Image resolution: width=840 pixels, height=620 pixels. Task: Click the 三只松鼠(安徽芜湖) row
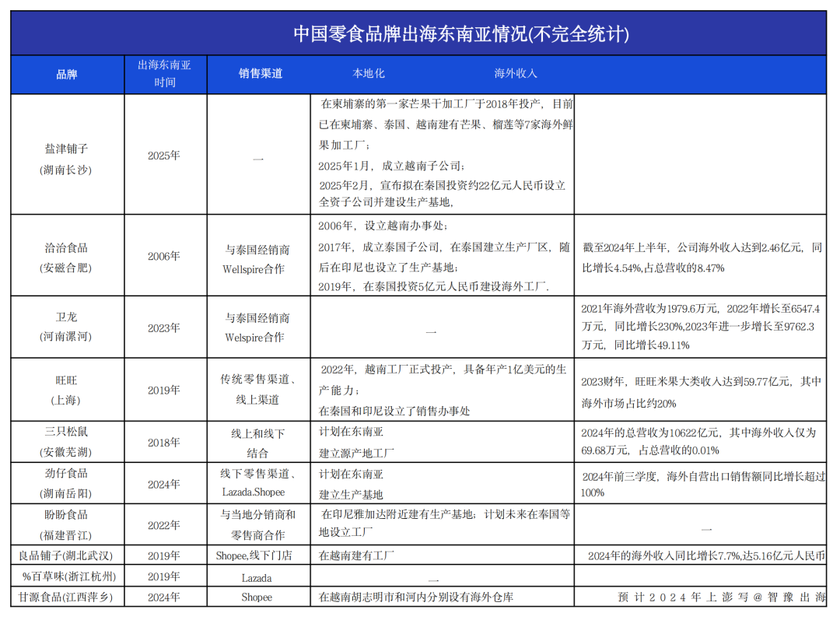pos(67,440)
